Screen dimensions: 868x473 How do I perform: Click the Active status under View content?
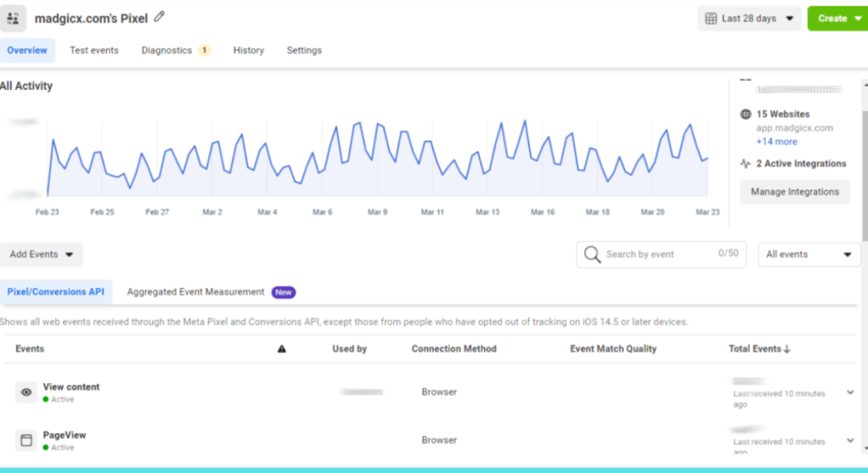58,399
